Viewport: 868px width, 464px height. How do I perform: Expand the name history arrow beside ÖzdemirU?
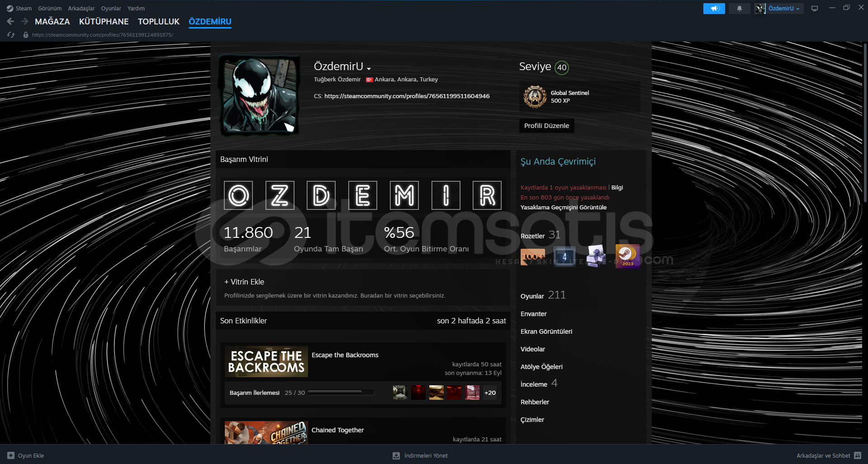(x=369, y=69)
